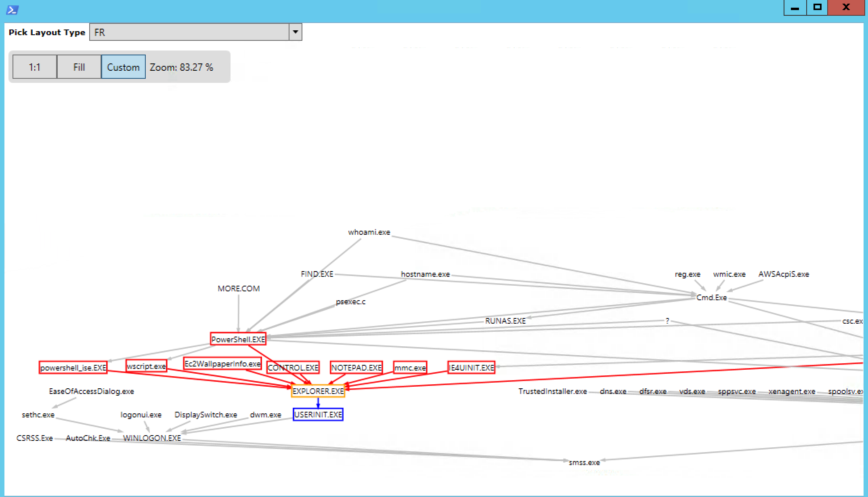Select the Ec2WallpaperInfo.exe node
Viewport: 868px width, 497px height.
tap(222, 363)
